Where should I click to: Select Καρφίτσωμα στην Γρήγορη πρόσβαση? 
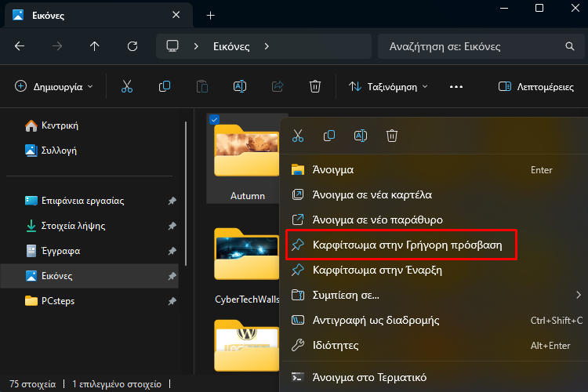tap(401, 245)
